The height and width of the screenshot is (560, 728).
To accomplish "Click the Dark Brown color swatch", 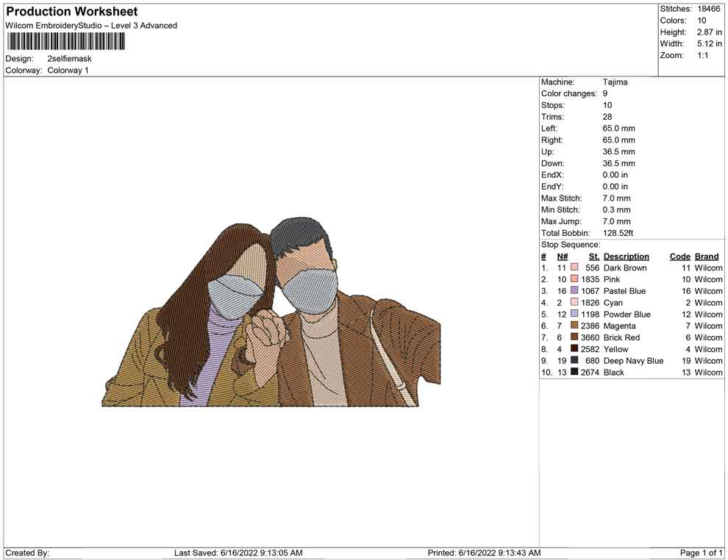I will [574, 268].
